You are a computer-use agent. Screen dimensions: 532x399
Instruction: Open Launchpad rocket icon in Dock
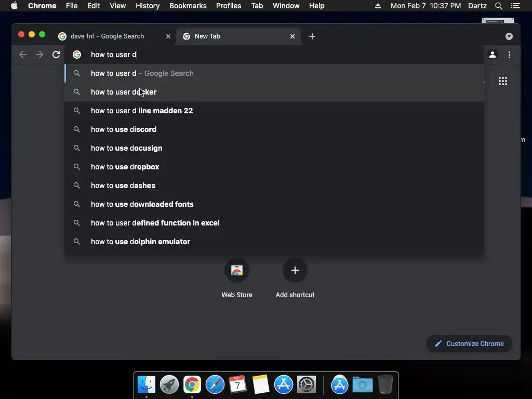[169, 385]
